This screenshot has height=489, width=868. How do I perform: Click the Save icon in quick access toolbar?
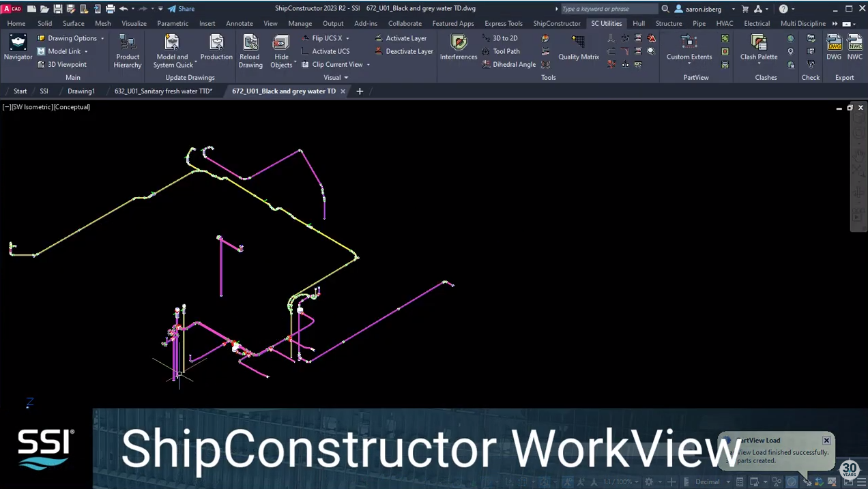58,9
